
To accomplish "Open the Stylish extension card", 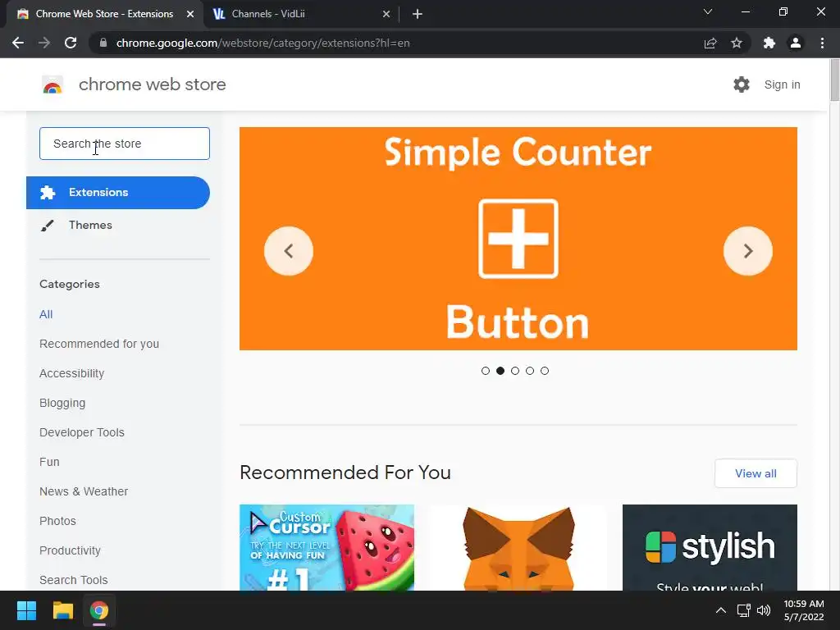I will 710,547.
